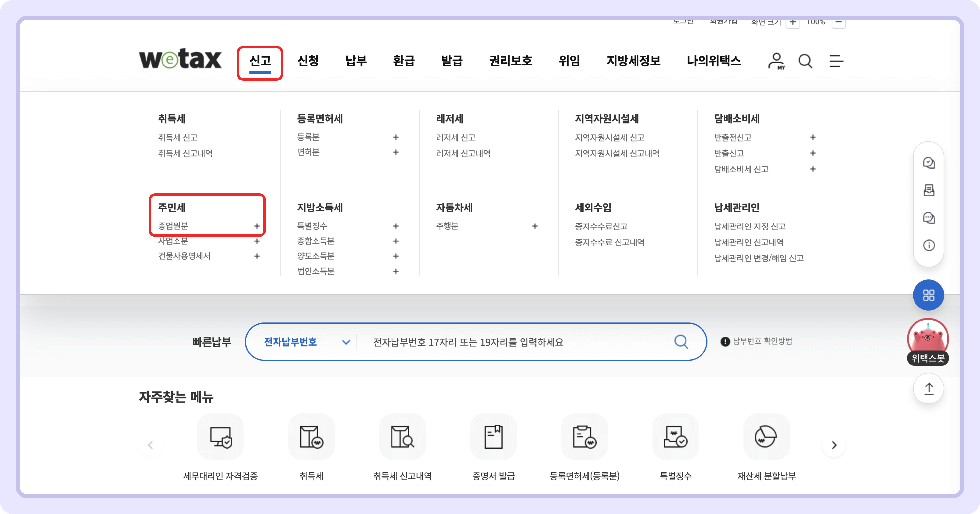980x514 pixels.
Task: Open the 전자납부번호 dropdown in 빠른납부
Action: pos(304,342)
